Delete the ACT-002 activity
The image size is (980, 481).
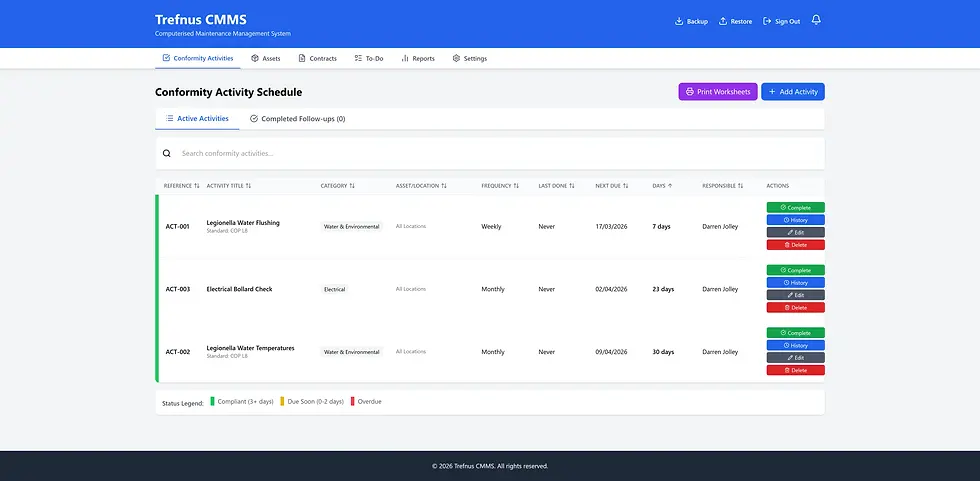coord(796,370)
